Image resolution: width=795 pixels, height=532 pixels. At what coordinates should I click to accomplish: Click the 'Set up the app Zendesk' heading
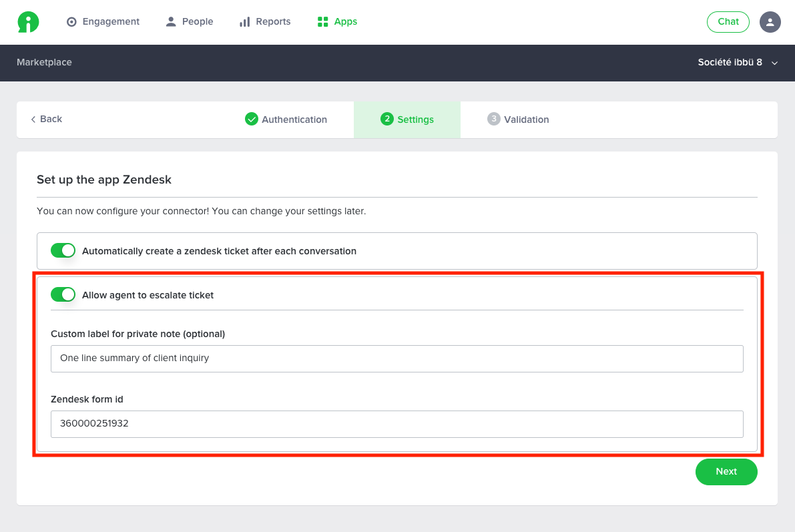104,180
